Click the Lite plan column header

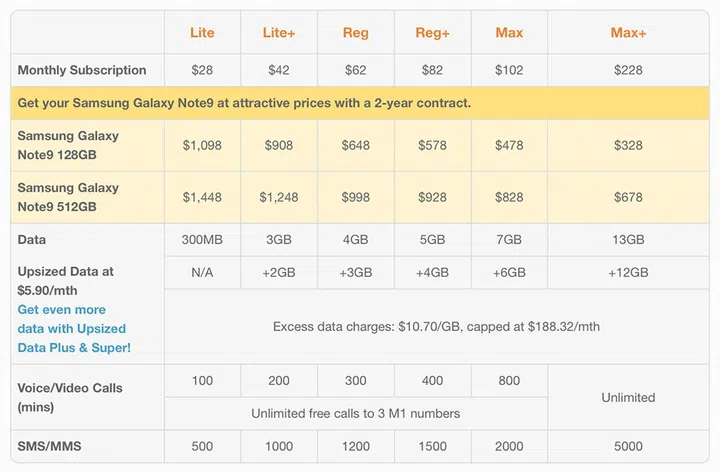tap(202, 33)
